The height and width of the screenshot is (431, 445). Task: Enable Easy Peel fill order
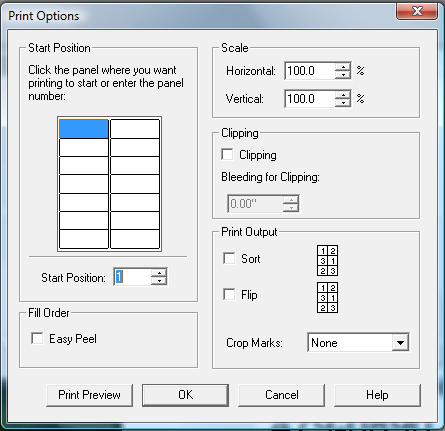[37, 338]
